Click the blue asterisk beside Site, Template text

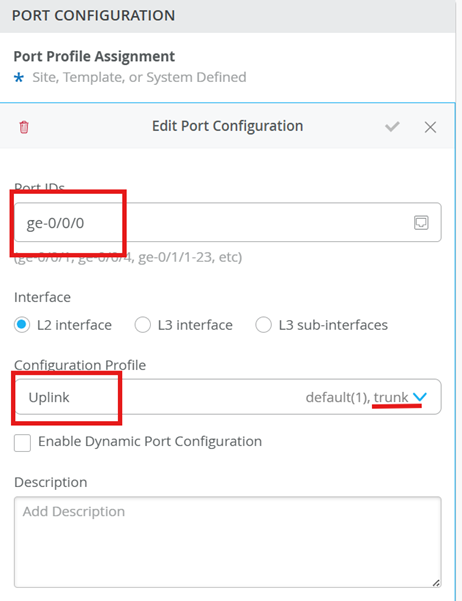pos(19,78)
